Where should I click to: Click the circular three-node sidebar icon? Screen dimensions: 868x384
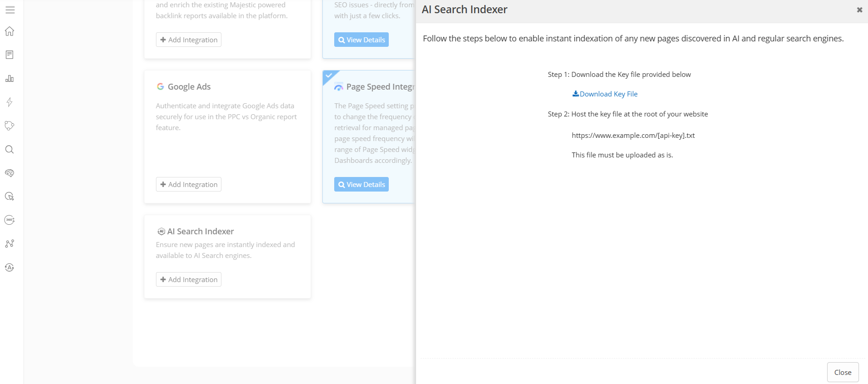click(x=10, y=126)
